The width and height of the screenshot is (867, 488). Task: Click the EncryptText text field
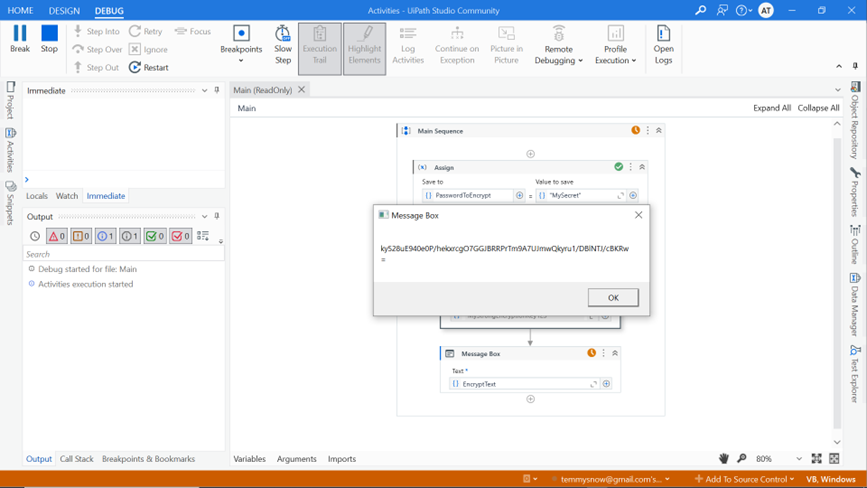(524, 384)
